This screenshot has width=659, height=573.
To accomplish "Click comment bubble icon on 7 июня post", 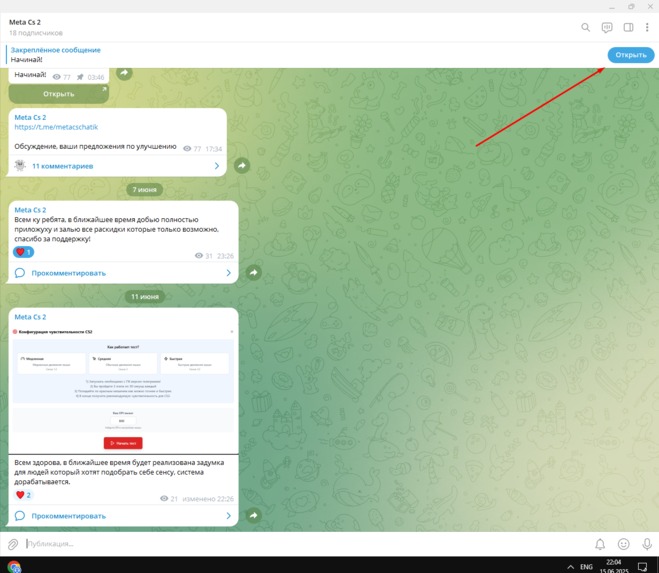I will 20,273.
